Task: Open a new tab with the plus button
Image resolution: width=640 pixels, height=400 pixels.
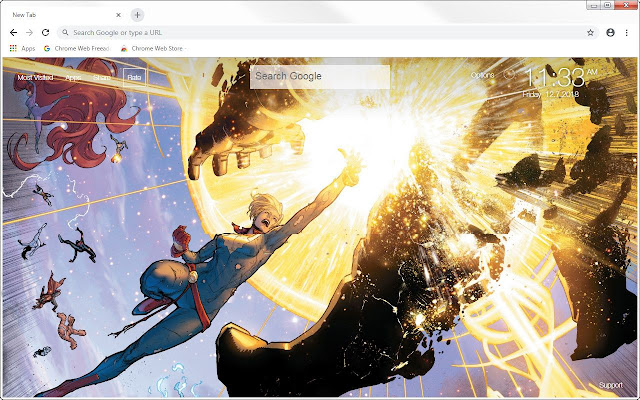Action: coord(138,15)
